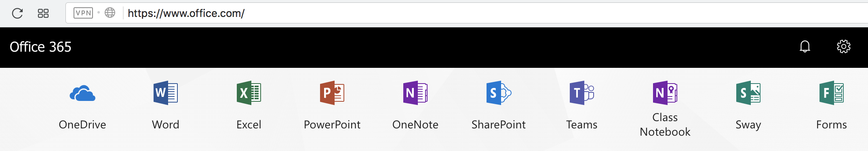
Task: Open the purple OneNote icon
Action: click(415, 93)
